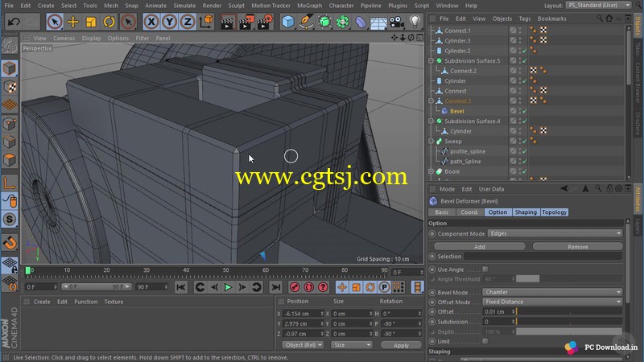Switch to the Topology tab
Screen dimensions: 644x362
tap(554, 212)
